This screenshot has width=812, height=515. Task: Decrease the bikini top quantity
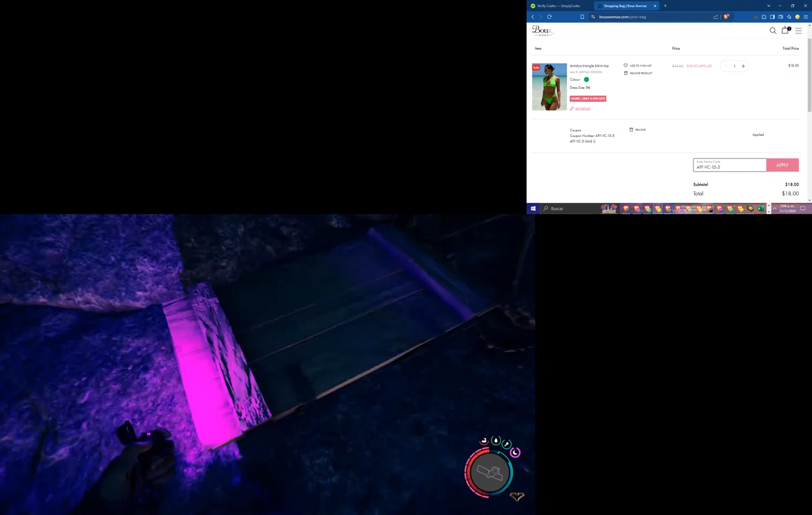pos(726,66)
